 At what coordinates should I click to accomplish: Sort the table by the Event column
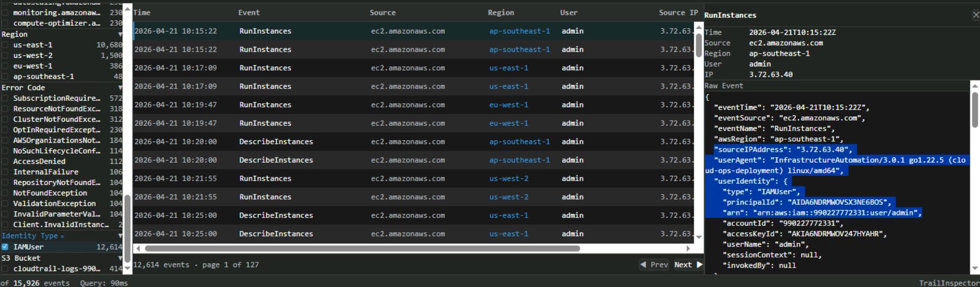point(249,13)
